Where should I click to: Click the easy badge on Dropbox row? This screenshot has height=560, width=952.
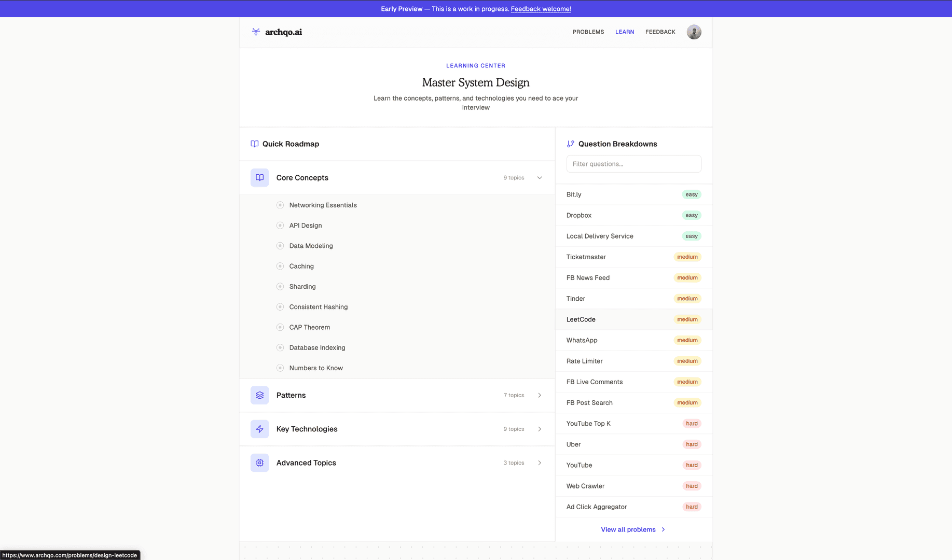(x=692, y=215)
